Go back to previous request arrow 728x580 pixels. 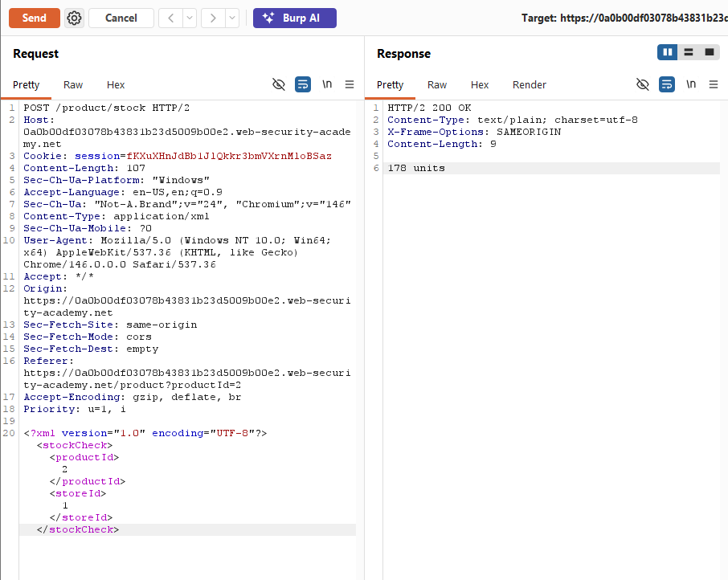tap(171, 18)
